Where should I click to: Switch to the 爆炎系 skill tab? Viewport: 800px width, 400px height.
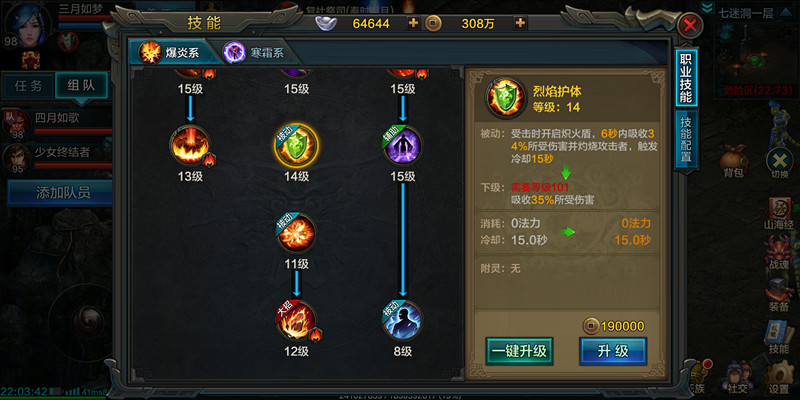pyautogui.click(x=170, y=53)
